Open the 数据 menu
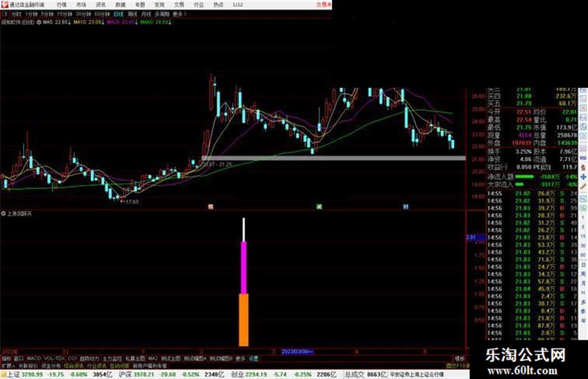This screenshot has width=588, height=379. click(x=120, y=5)
